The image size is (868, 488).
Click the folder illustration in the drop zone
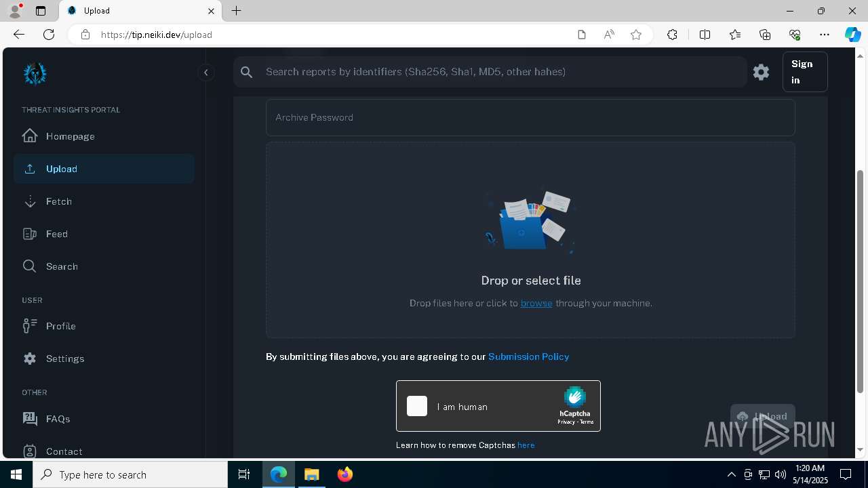530,221
